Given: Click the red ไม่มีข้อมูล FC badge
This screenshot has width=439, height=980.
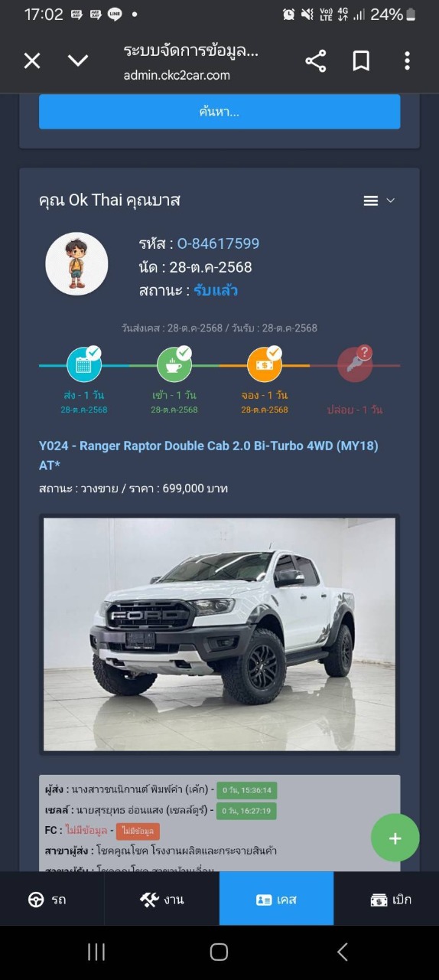Looking at the screenshot, I should [138, 831].
